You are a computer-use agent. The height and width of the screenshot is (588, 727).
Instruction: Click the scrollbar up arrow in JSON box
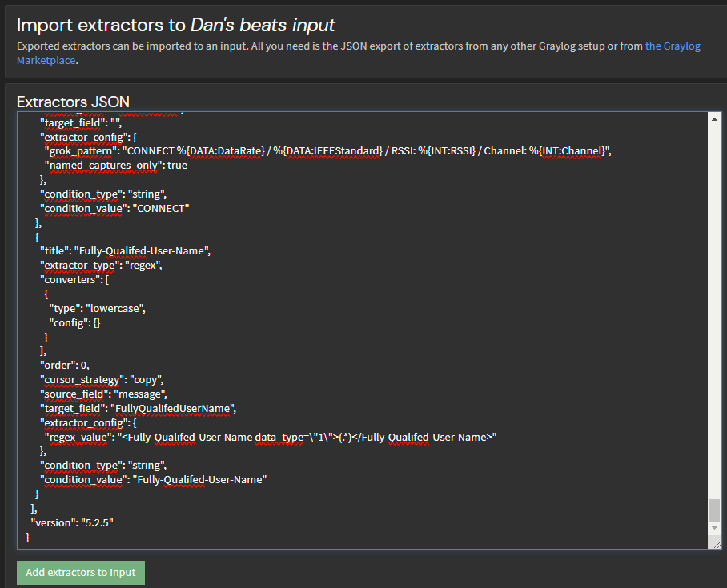pyautogui.click(x=714, y=119)
